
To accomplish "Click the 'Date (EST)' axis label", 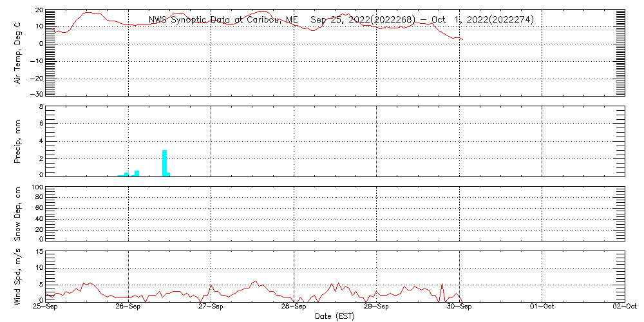I will (x=334, y=316).
